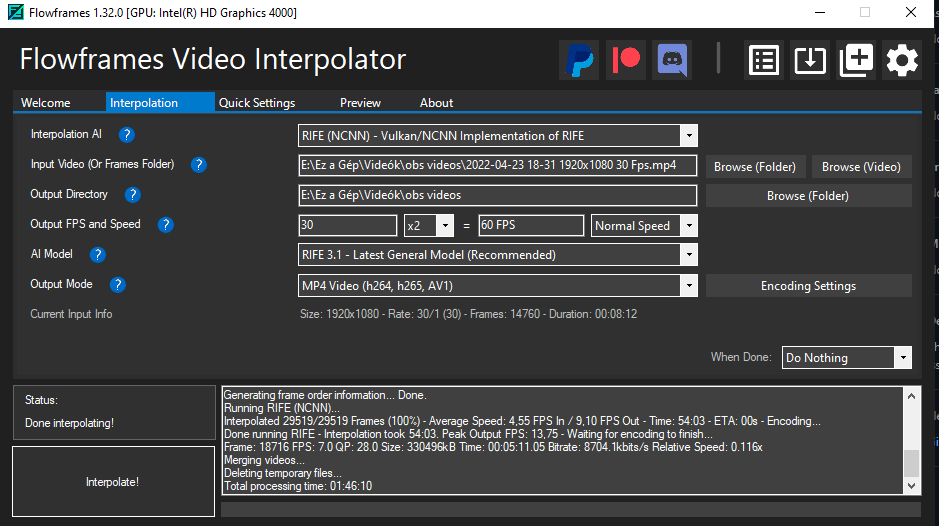The image size is (939, 526).
Task: Open the Quick Settings tab
Action: 257,102
